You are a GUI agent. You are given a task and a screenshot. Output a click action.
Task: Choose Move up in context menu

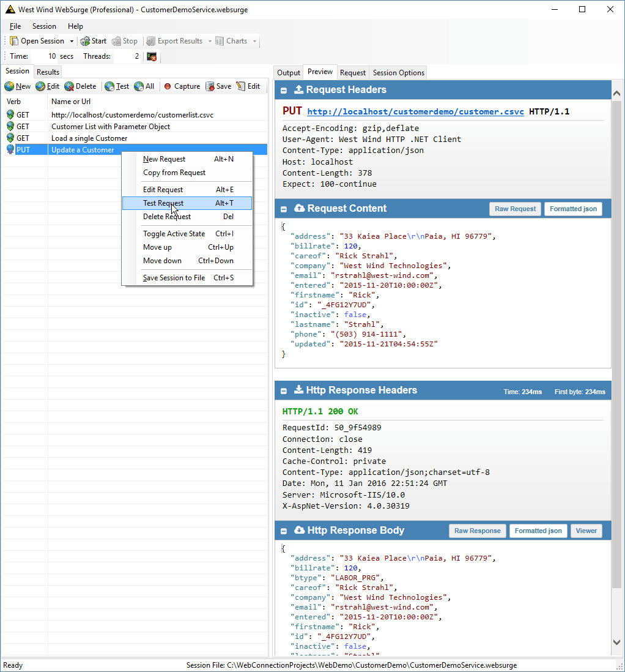point(187,247)
